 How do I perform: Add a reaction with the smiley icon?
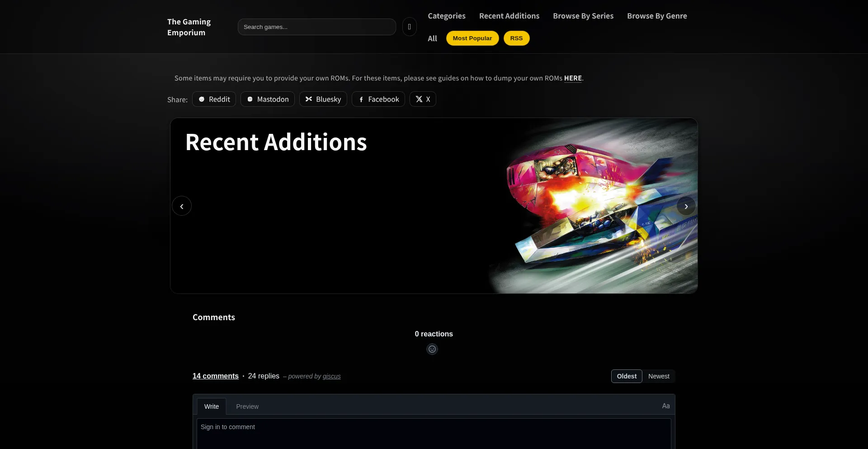pyautogui.click(x=432, y=349)
